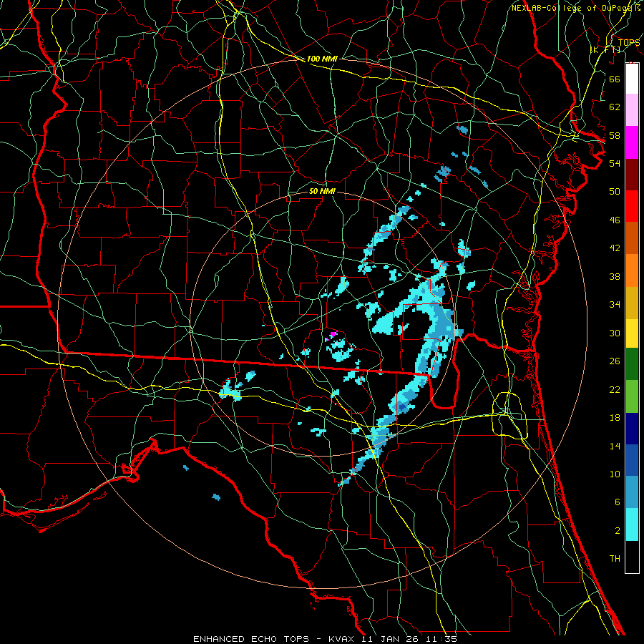Click the legend value '42'
The image size is (644, 644).
point(615,248)
